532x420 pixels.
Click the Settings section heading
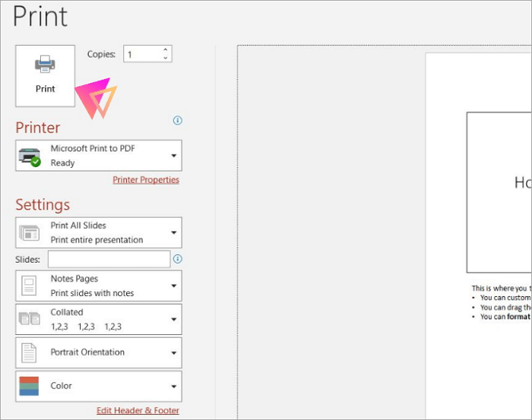43,205
